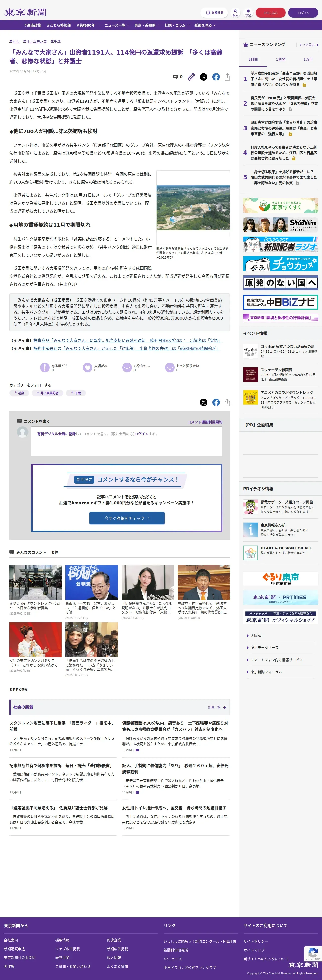Open the Narita development site aerial photo
Screen dimensions: 322x980
click(193, 207)
